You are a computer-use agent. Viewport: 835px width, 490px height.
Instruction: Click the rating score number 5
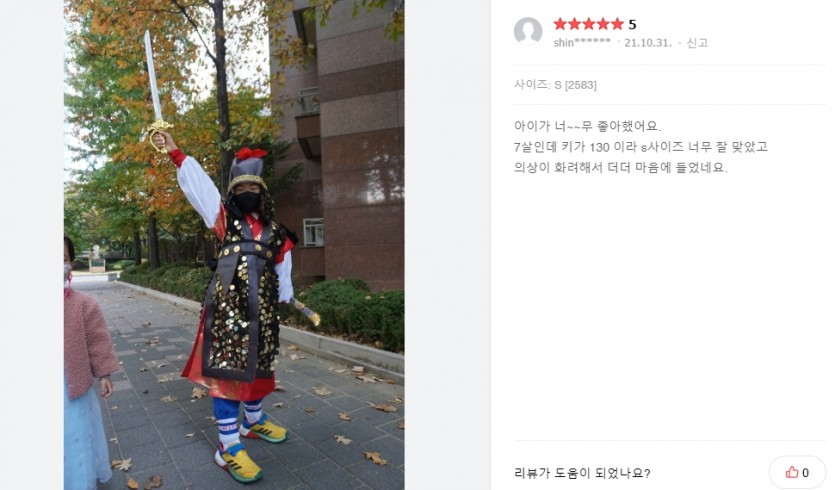coord(632,24)
